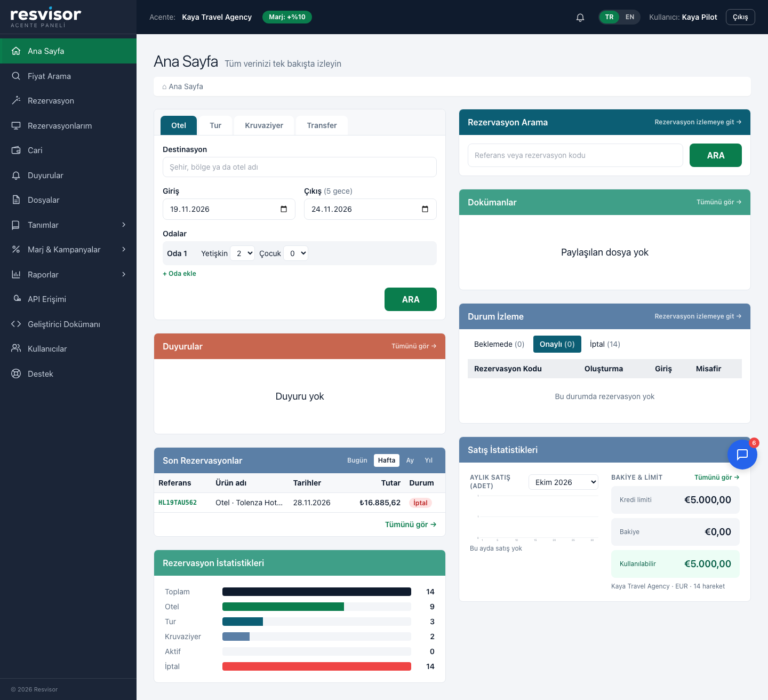Image resolution: width=768 pixels, height=700 pixels.
Task: Focus the Referans veya rezervasyon kodu field
Action: [x=575, y=155]
